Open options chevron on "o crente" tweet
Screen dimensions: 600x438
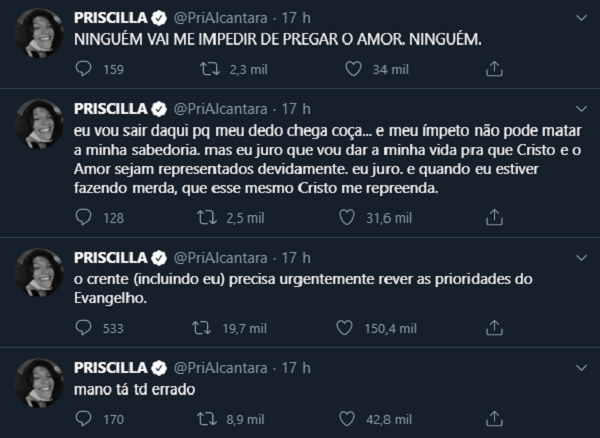tap(578, 255)
